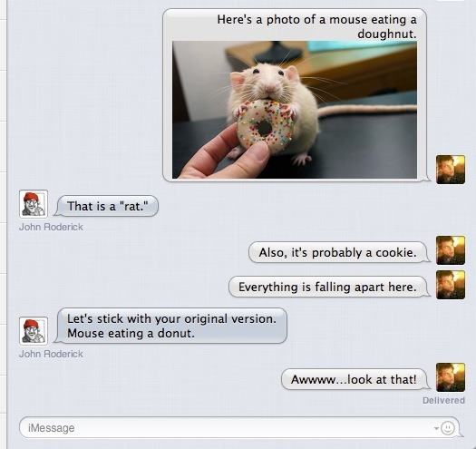Click sender avatar beside "Also, it's probably a cookie"
Viewport: 476px width, 449px height.
tap(451, 250)
